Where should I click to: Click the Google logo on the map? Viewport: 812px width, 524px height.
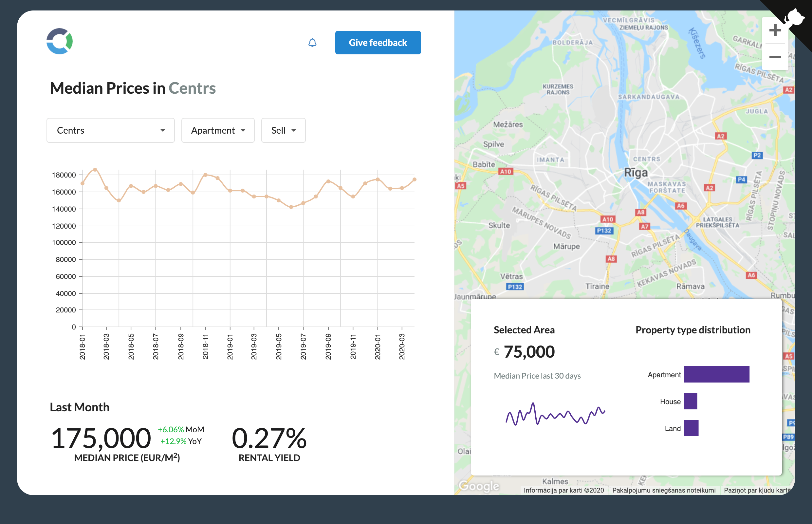[479, 486]
